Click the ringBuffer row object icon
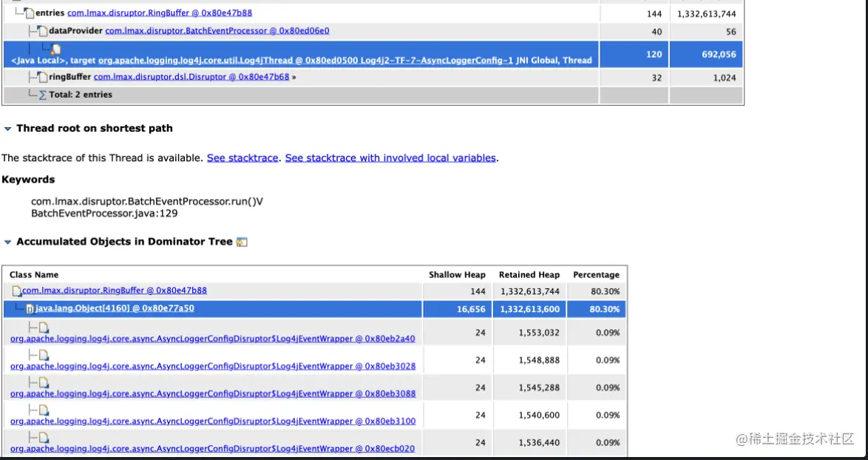The image size is (868, 460). point(43,77)
